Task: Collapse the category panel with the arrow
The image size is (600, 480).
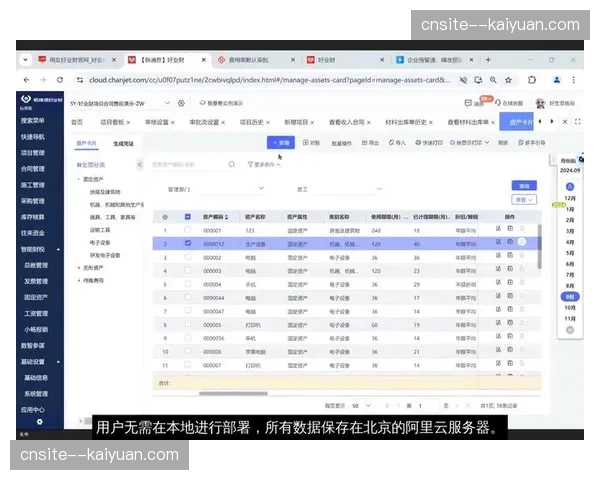Action: pyautogui.click(x=140, y=165)
